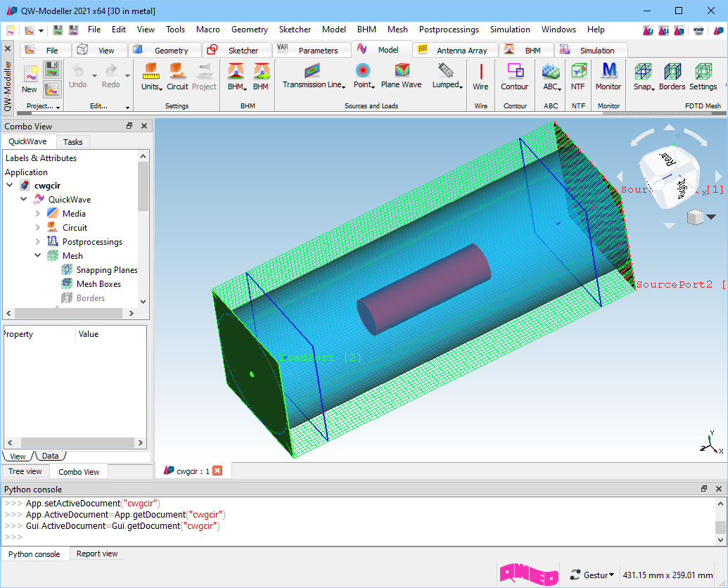The height and width of the screenshot is (588, 728).
Task: Open the Simulation menu
Action: point(510,30)
